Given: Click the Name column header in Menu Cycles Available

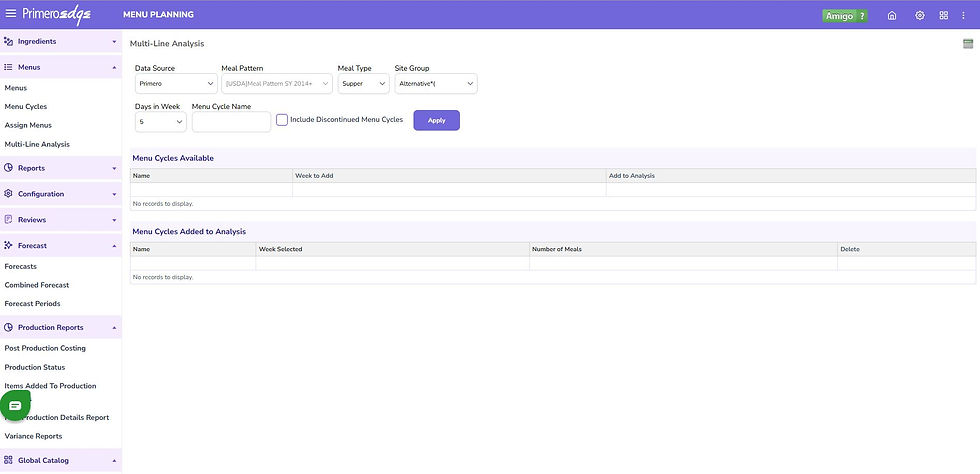Looking at the screenshot, I should pos(211,176).
